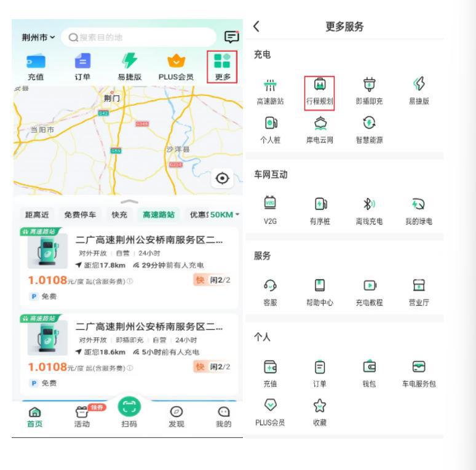Switch to the 发现 discover tab
This screenshot has width=476, height=470.
(178, 416)
